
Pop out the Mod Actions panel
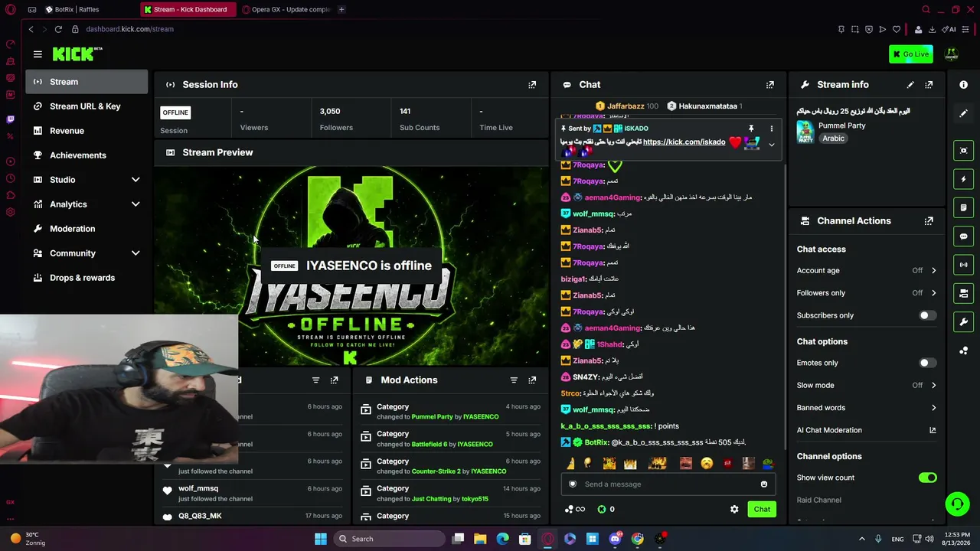532,380
